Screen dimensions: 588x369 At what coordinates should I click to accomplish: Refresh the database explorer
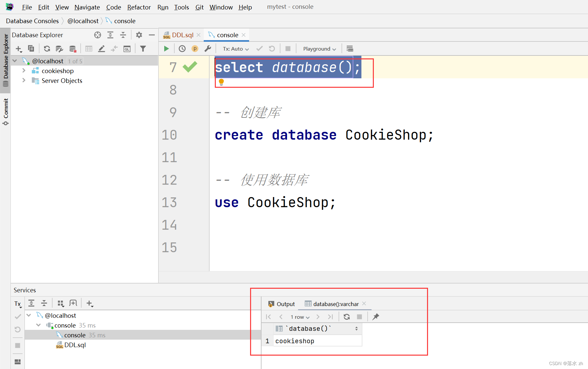[47, 49]
